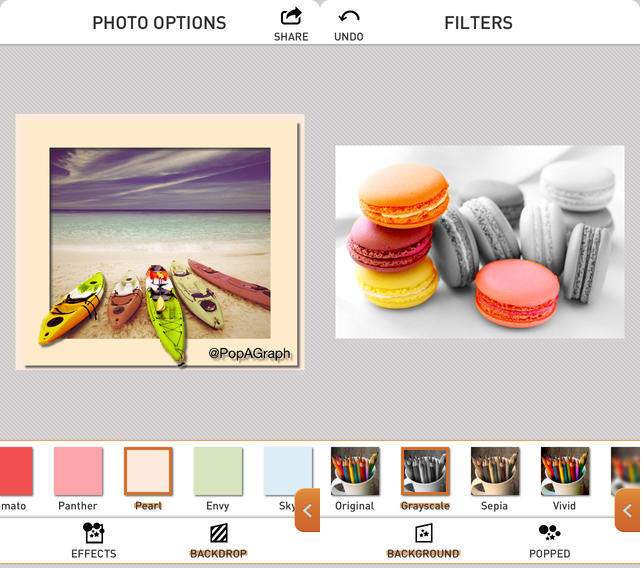Tap the Filters header title

[x=478, y=23]
